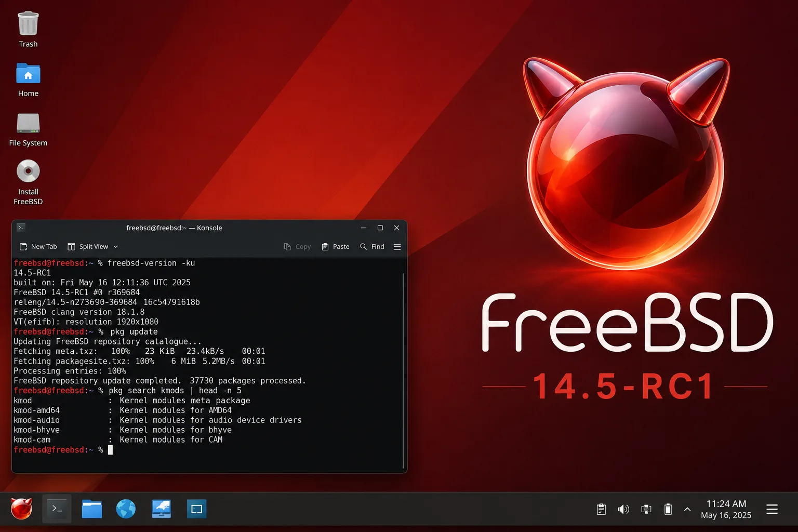The width and height of the screenshot is (798, 532).
Task: Open the File System desktop icon
Action: pyautogui.click(x=28, y=129)
